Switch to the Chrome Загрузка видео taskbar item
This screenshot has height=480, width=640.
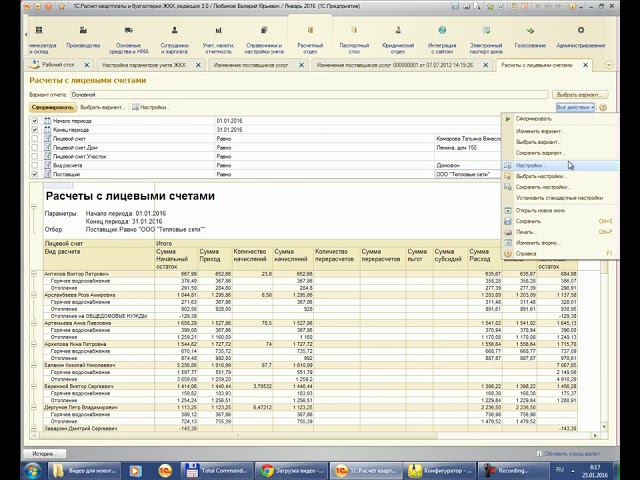(291, 471)
